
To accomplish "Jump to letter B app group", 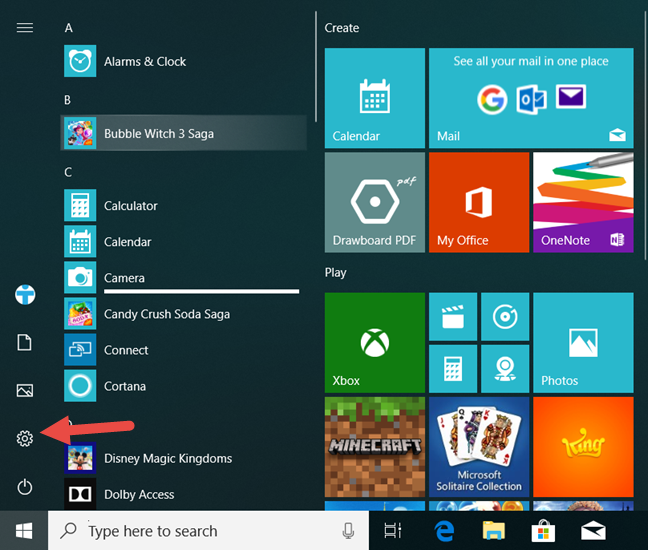I will coord(67,100).
